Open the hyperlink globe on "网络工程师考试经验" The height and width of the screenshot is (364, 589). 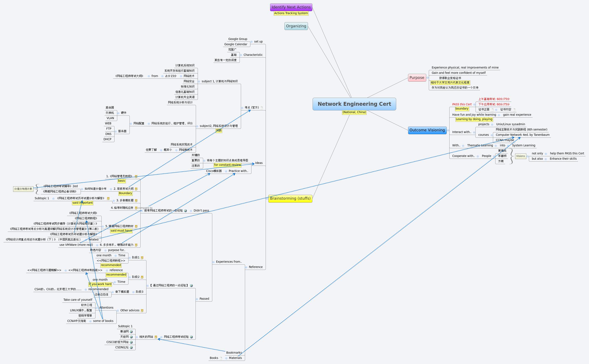click(x=192, y=337)
